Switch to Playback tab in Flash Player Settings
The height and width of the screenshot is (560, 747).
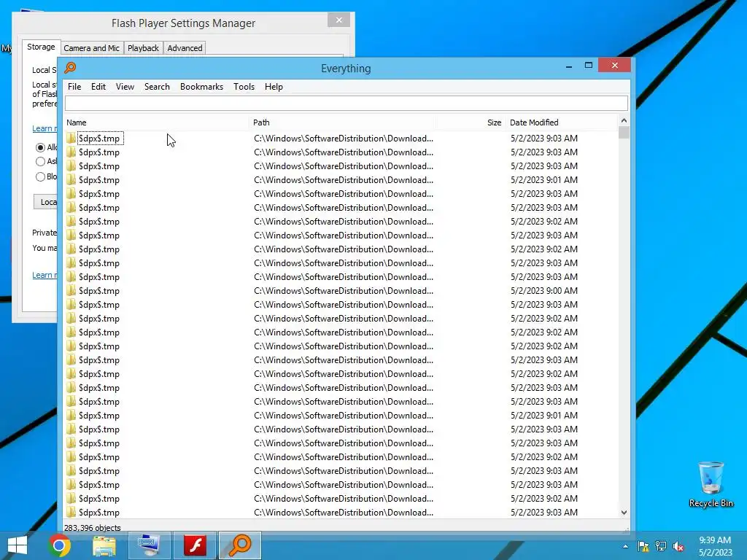[143, 48]
